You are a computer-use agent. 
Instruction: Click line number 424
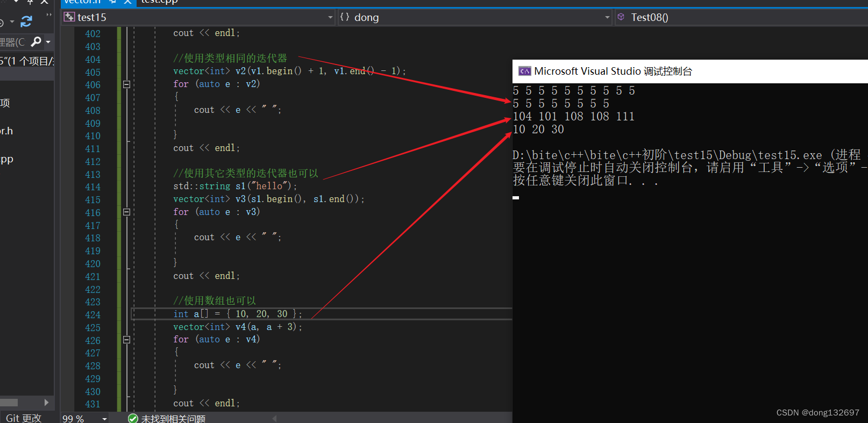coord(93,315)
